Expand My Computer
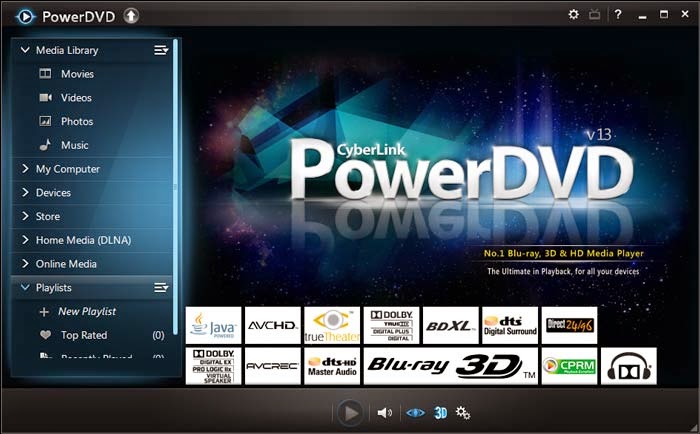The image size is (700, 434). (25, 168)
